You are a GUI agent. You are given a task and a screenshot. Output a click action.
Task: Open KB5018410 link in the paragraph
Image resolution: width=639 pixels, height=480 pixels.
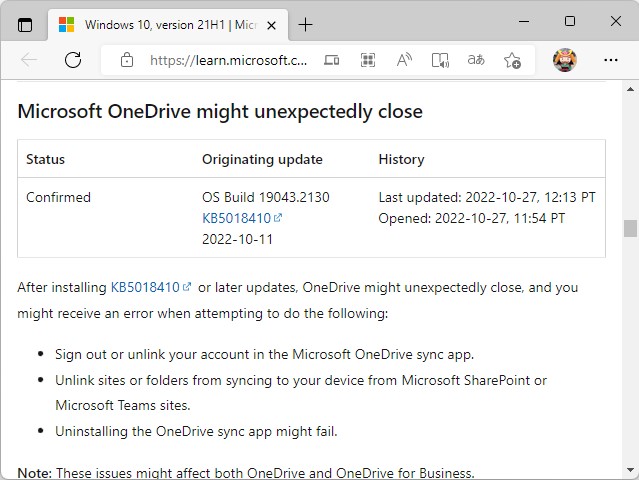click(x=146, y=287)
